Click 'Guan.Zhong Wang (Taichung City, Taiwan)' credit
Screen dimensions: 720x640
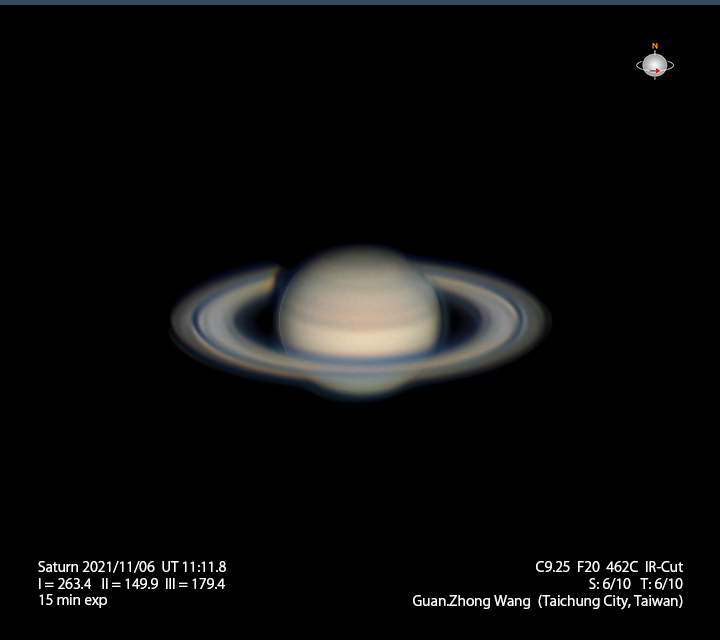pyautogui.click(x=547, y=601)
